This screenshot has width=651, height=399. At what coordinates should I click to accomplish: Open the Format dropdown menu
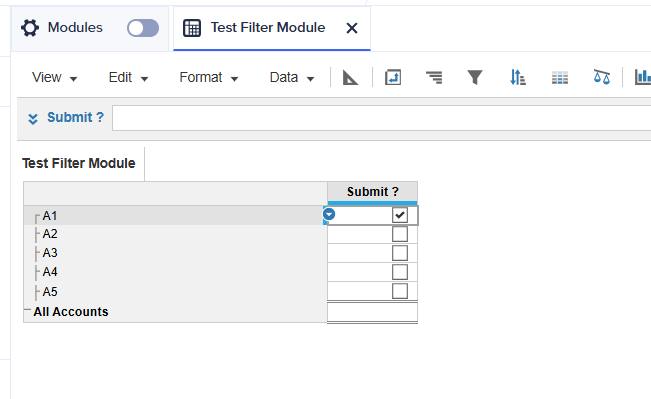pos(208,77)
